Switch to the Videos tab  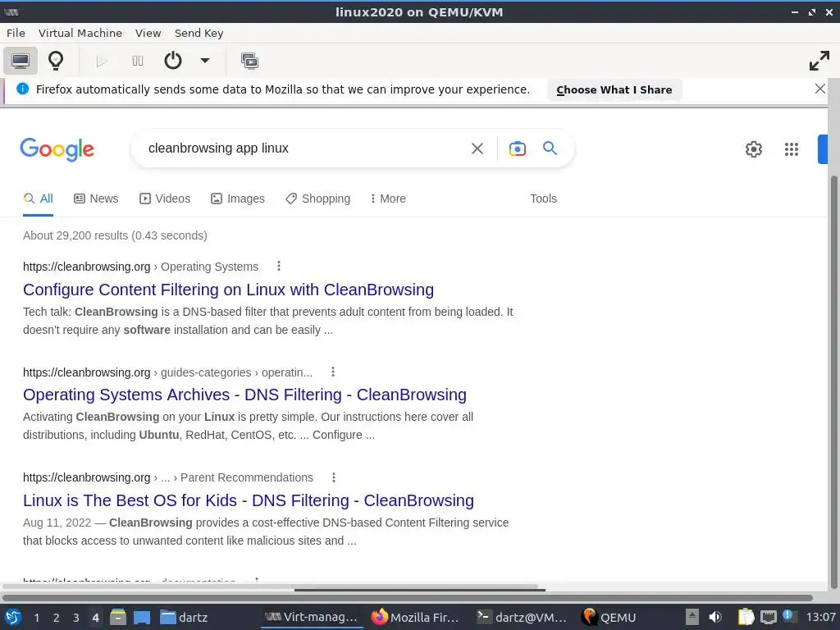[164, 199]
